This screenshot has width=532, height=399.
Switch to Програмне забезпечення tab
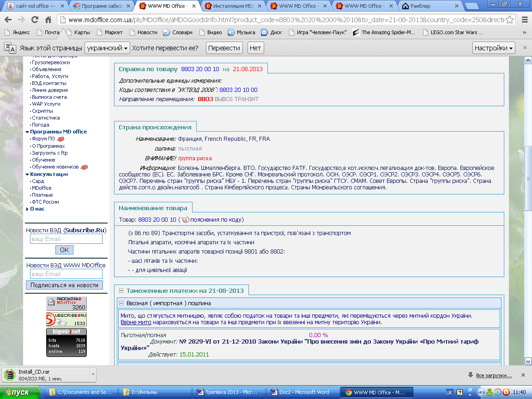click(x=102, y=6)
